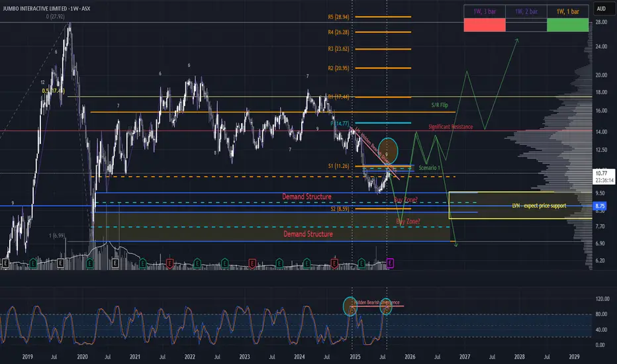This screenshot has width=617, height=364.
Task: Click the purple upcoming earnings marker
Action: [390, 263]
